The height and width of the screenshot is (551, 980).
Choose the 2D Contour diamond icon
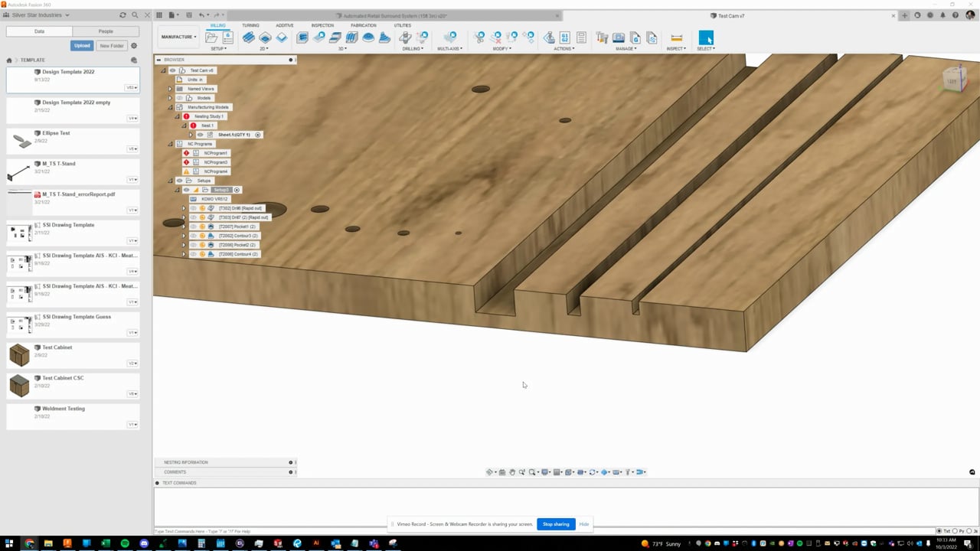[x=282, y=37]
